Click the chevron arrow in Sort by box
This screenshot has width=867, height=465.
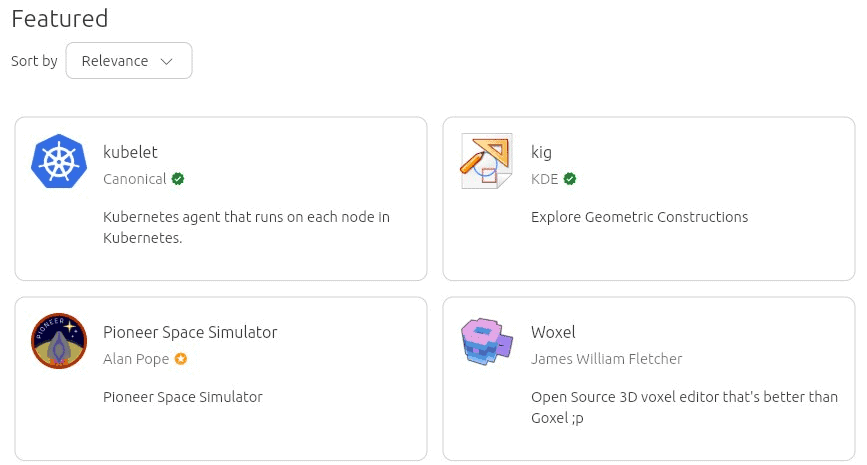[x=166, y=61]
